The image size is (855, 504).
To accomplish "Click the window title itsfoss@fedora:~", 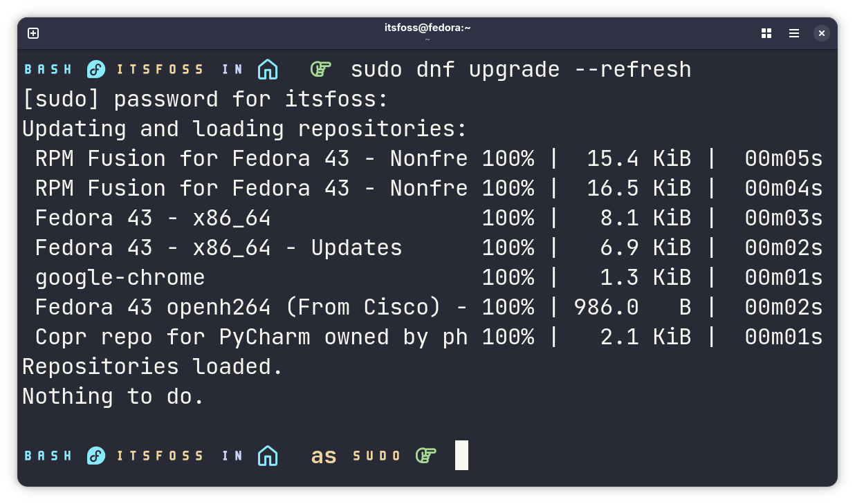I will [x=427, y=28].
